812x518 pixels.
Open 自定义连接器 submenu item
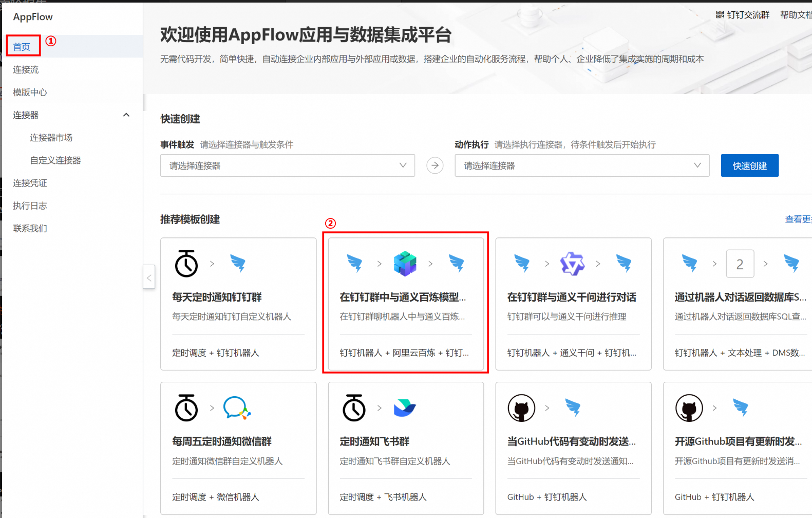click(55, 160)
